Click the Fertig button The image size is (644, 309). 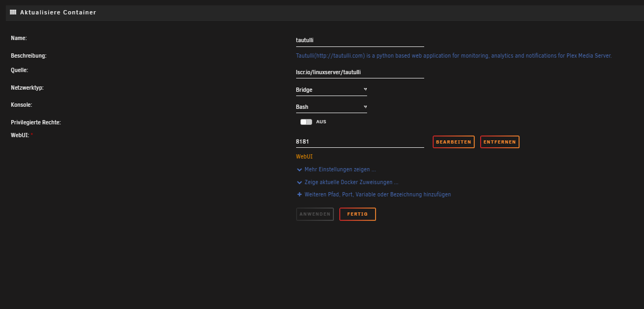[x=357, y=214]
